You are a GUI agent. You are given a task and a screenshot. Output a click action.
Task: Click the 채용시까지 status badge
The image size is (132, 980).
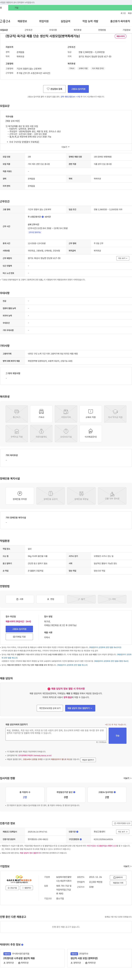pyautogui.click(x=121, y=36)
